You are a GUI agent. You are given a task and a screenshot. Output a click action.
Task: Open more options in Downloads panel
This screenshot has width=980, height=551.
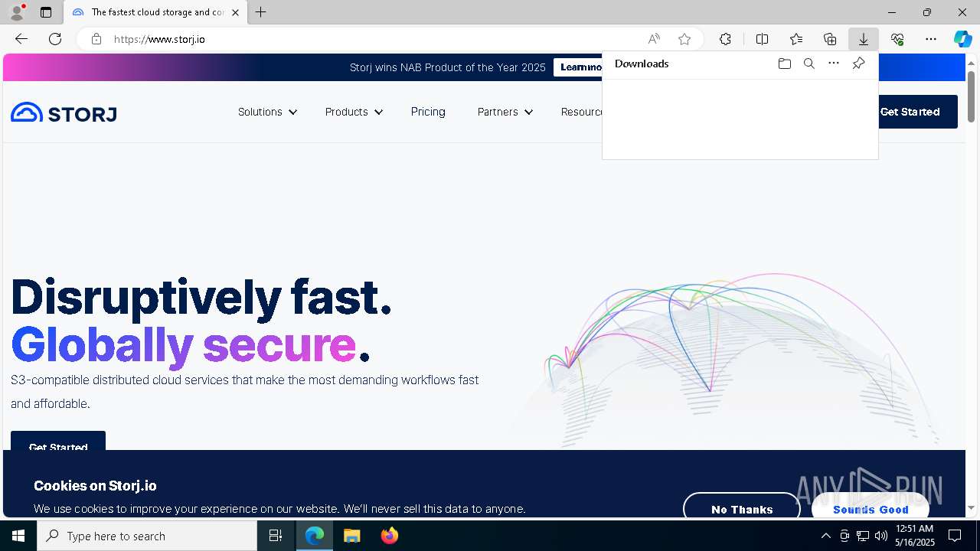point(834,64)
